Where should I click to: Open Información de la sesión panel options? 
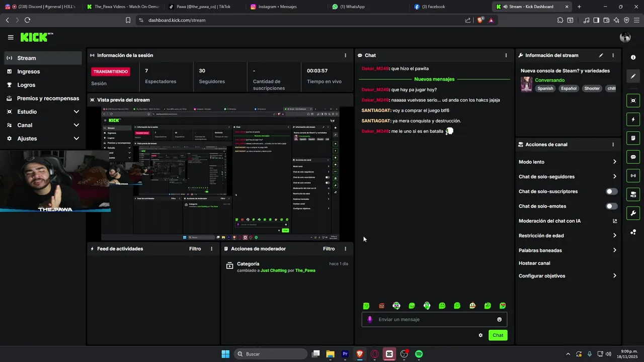(x=345, y=55)
